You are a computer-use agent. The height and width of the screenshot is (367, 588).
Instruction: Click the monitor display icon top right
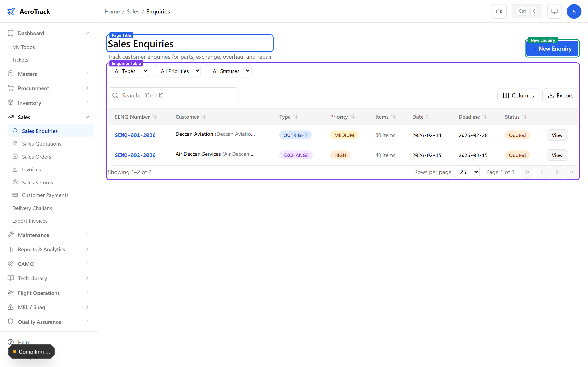coord(554,11)
